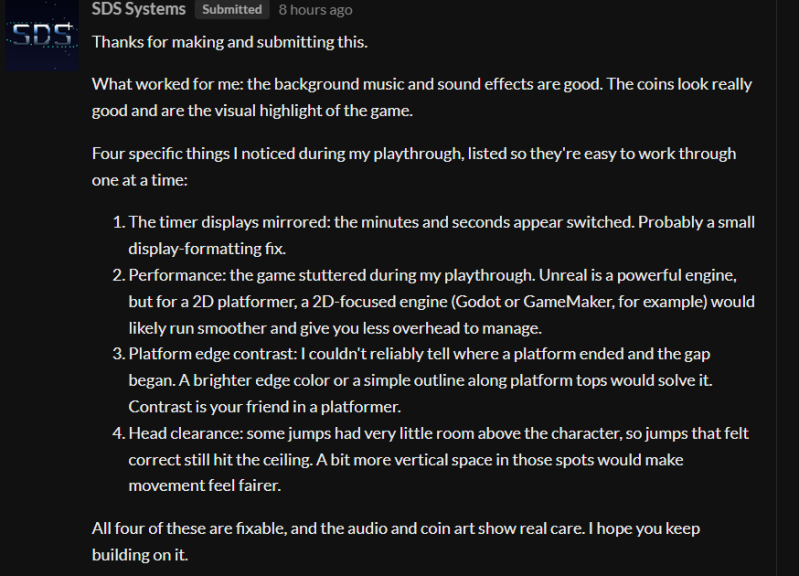Image resolution: width=799 pixels, height=576 pixels.
Task: Click 'building on it' closing text
Action: (140, 555)
